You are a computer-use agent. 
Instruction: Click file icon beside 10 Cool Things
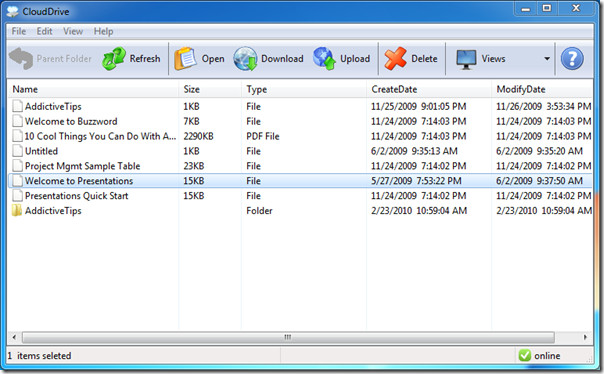click(x=17, y=136)
